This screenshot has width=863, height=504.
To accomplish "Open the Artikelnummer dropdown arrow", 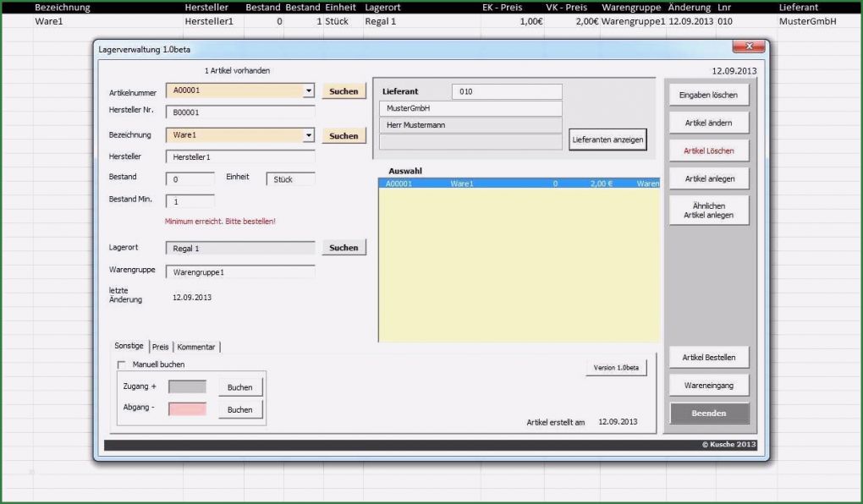I will 309,90.
